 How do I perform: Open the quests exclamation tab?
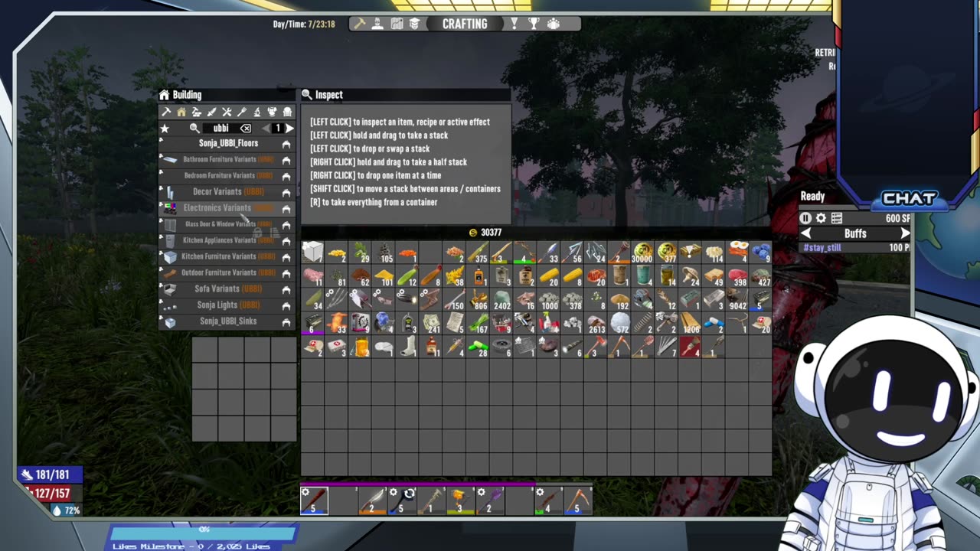click(514, 24)
